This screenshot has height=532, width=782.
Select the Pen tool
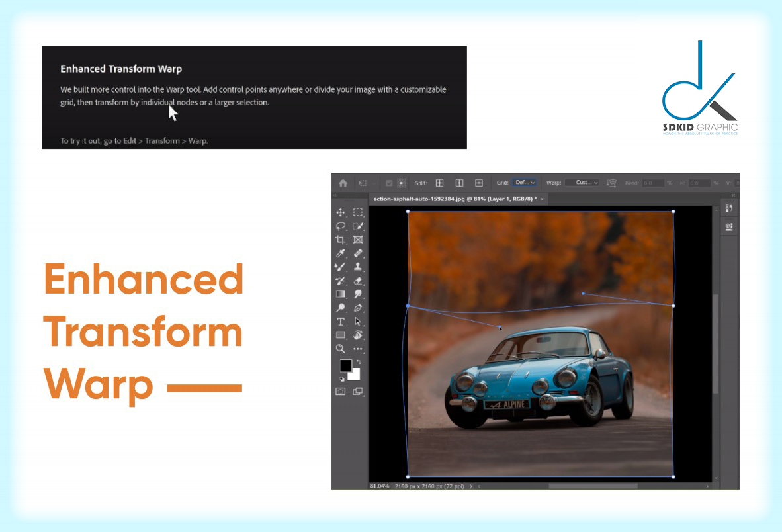click(x=357, y=308)
